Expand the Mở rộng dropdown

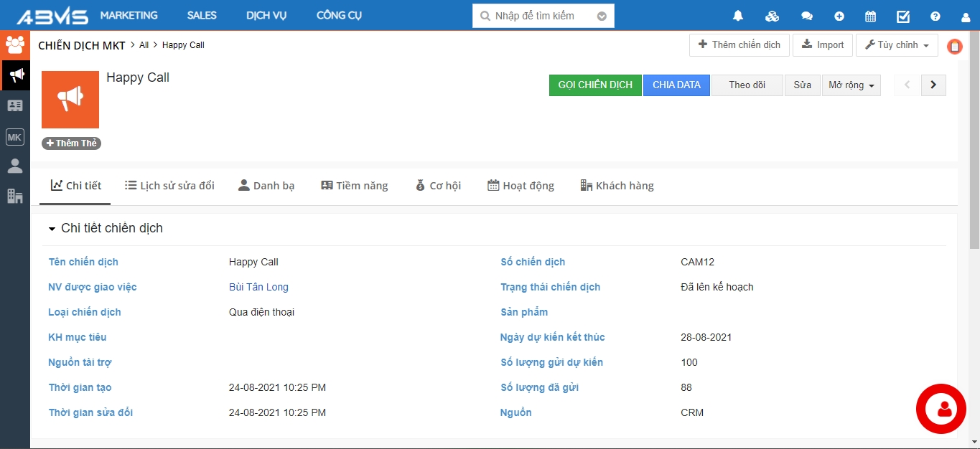pyautogui.click(x=851, y=85)
